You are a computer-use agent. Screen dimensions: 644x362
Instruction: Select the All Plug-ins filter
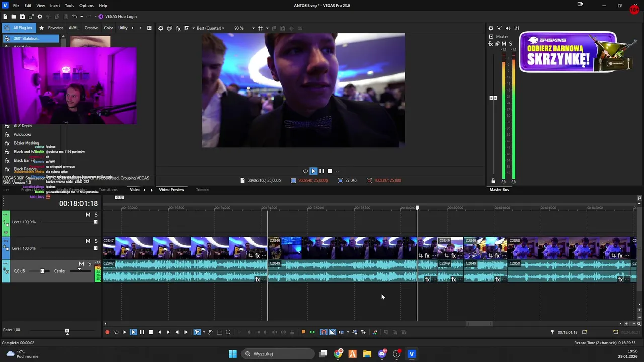(19, 28)
